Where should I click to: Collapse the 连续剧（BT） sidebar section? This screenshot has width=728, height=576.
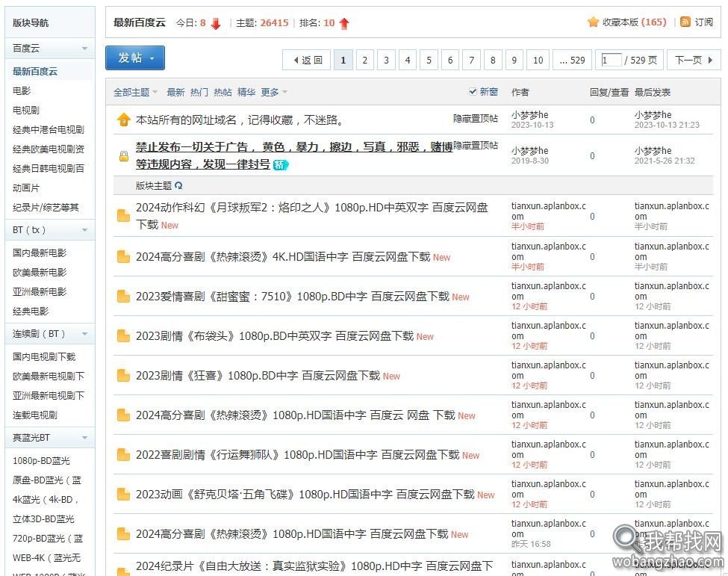(x=84, y=333)
